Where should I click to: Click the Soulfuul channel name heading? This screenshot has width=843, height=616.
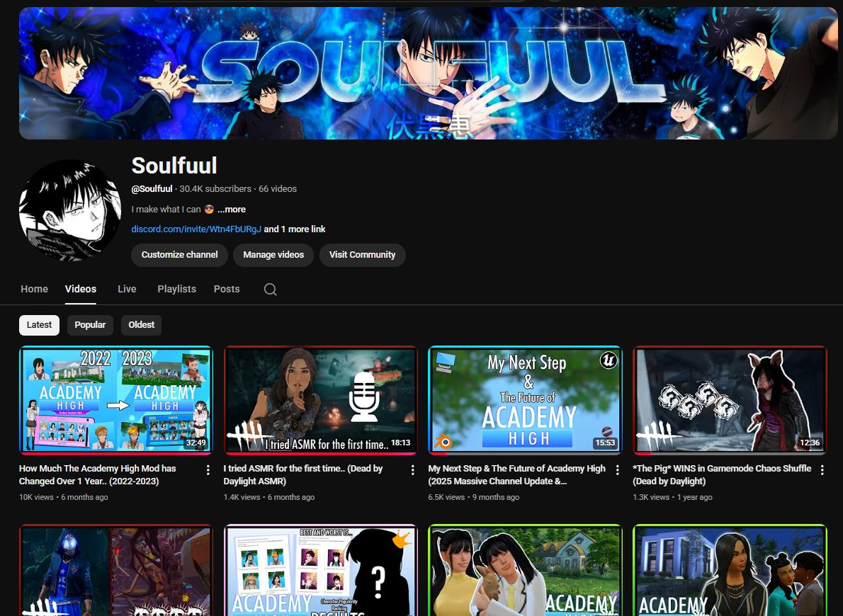pyautogui.click(x=174, y=166)
